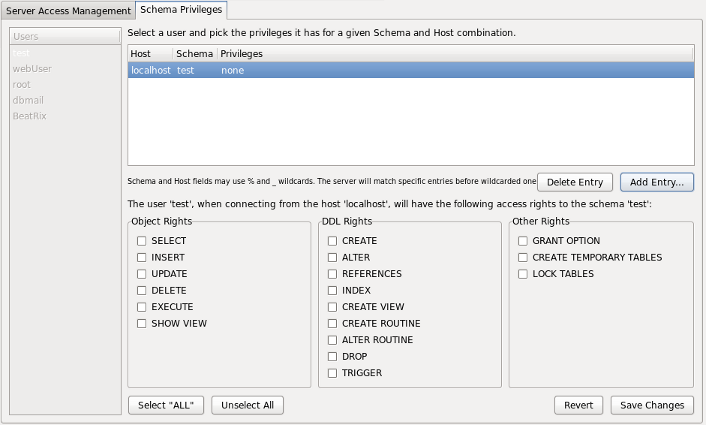Enable the CREATE VIEW DDL right
This screenshot has width=706, height=425.
[333, 307]
